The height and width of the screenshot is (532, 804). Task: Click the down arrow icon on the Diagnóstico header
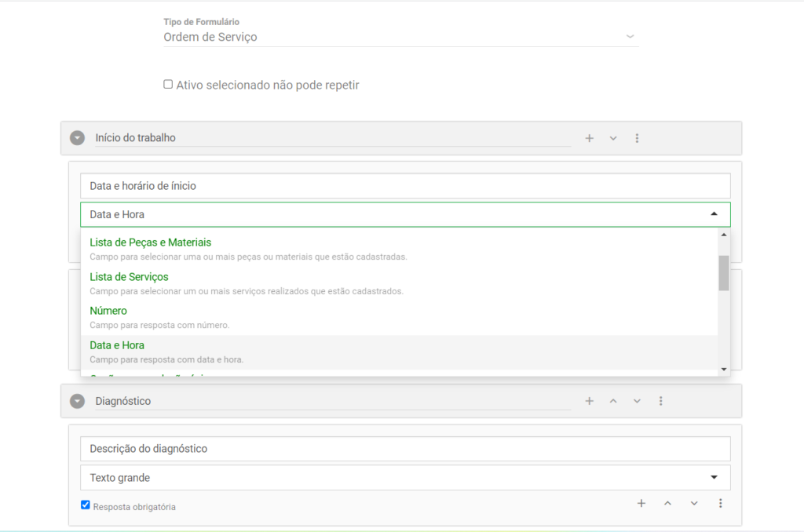(x=637, y=400)
